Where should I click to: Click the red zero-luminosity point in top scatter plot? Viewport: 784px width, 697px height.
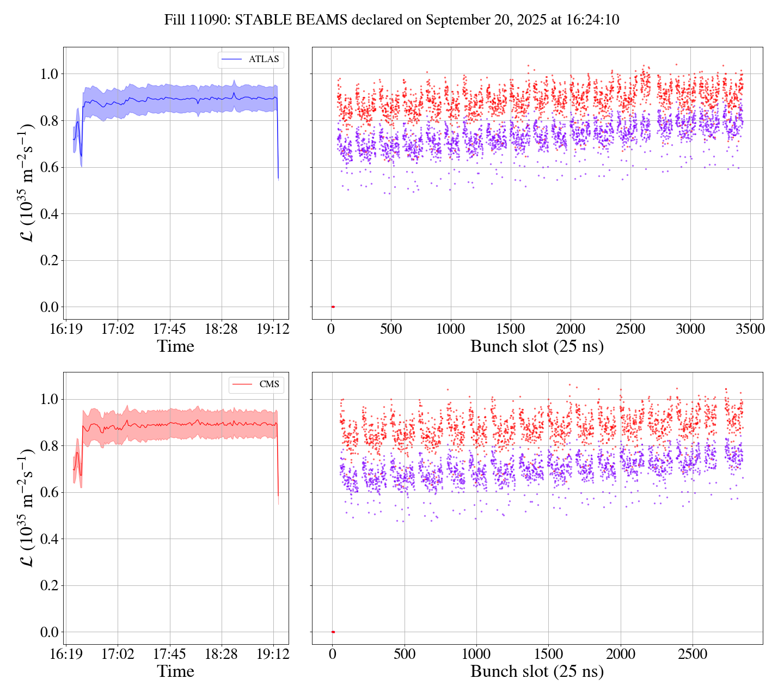(333, 307)
